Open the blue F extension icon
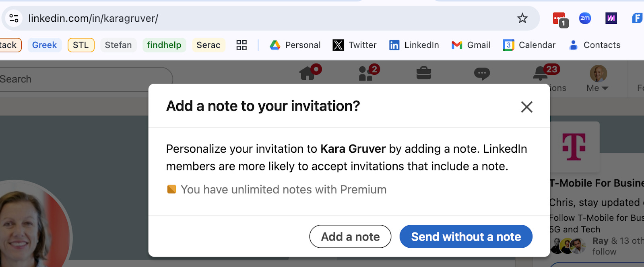This screenshot has height=267, width=644. [x=637, y=18]
